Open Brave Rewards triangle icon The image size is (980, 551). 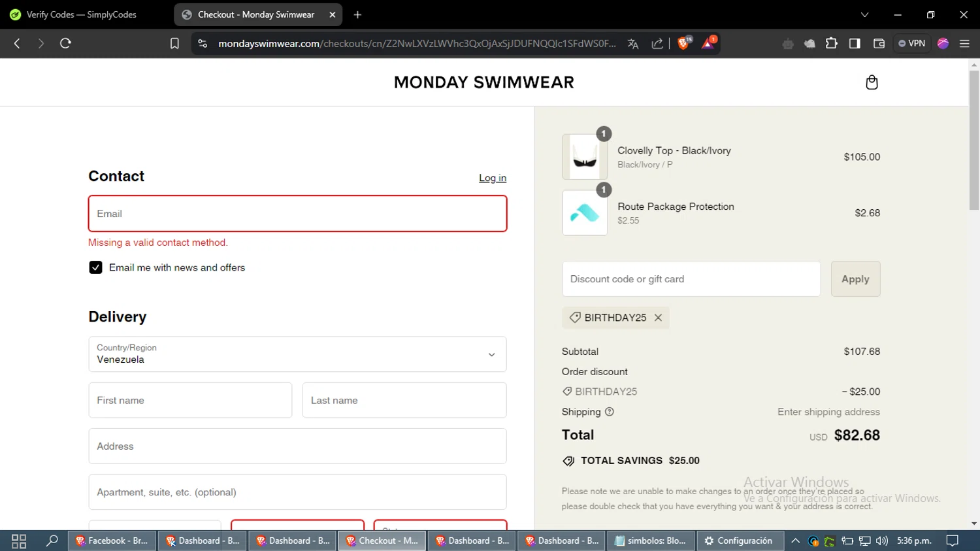[x=709, y=44]
